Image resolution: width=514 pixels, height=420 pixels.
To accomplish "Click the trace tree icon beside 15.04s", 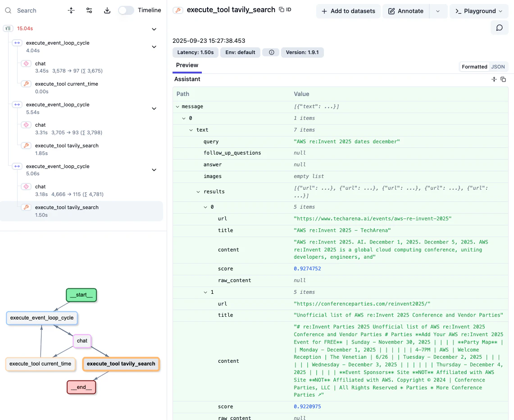I will pos(8,28).
